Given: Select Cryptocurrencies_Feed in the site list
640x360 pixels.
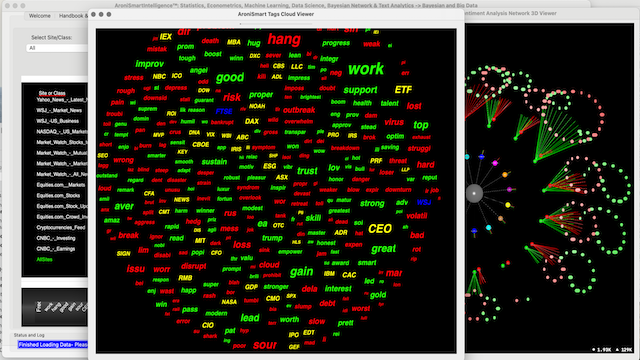Looking at the screenshot, I should [61, 227].
